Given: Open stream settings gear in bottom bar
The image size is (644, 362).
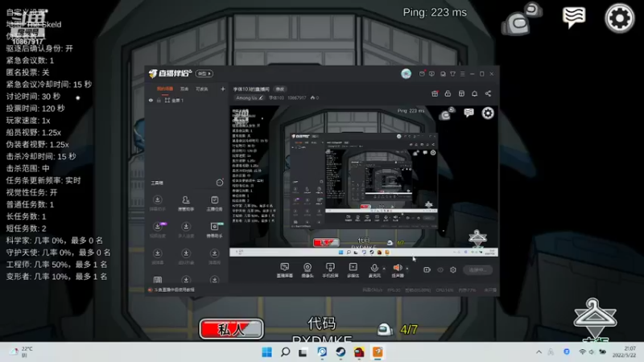Looking at the screenshot, I should pos(453,269).
